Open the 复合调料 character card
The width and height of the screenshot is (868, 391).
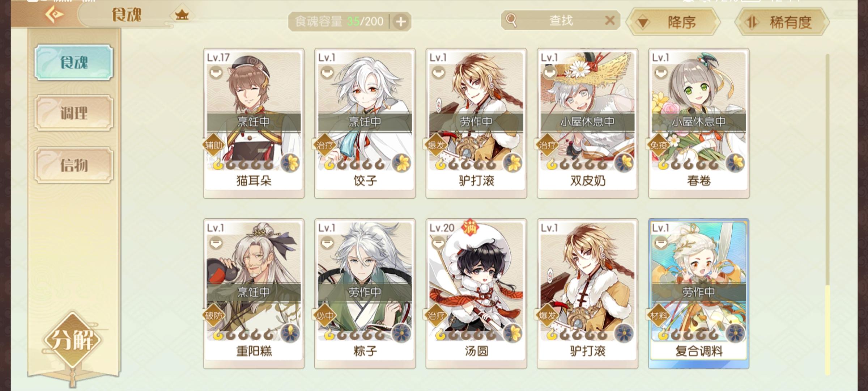[698, 294]
